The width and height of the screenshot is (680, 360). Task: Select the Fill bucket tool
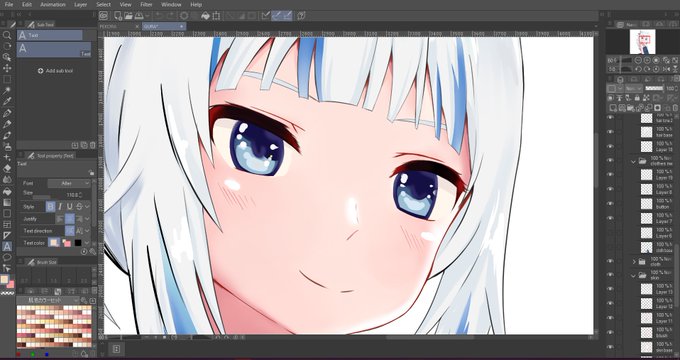click(x=7, y=191)
